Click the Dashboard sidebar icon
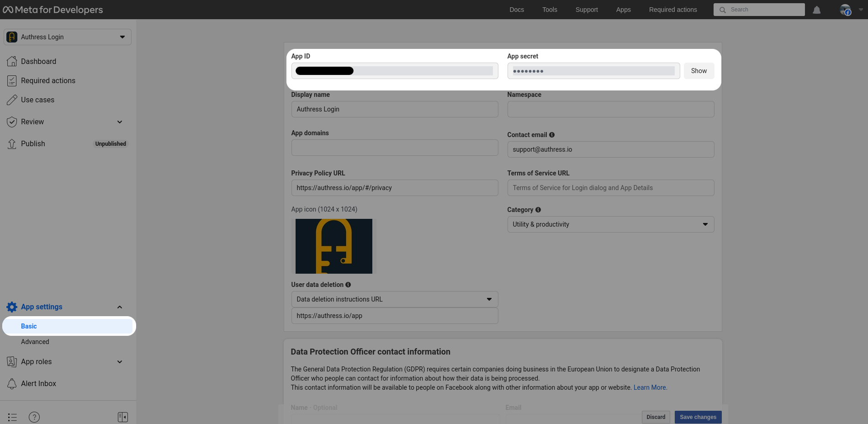Screen dimensions: 868x424 coord(12,61)
